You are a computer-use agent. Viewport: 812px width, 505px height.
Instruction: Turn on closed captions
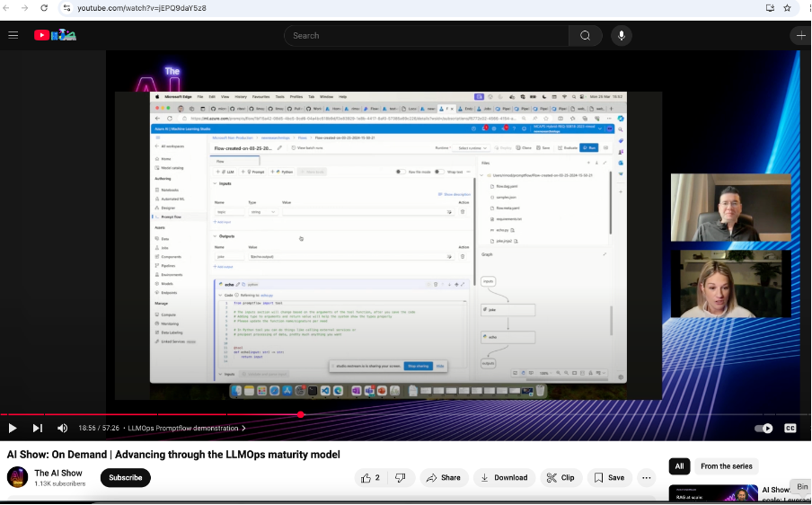(790, 429)
